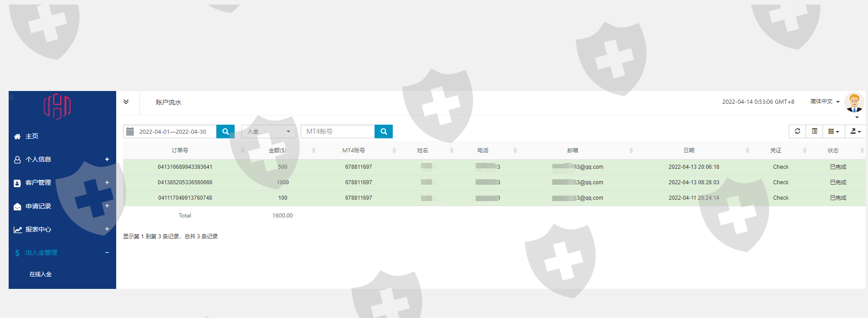Open Check link for order 041385205336560666
Image resolution: width=868 pixels, height=318 pixels.
(x=781, y=182)
